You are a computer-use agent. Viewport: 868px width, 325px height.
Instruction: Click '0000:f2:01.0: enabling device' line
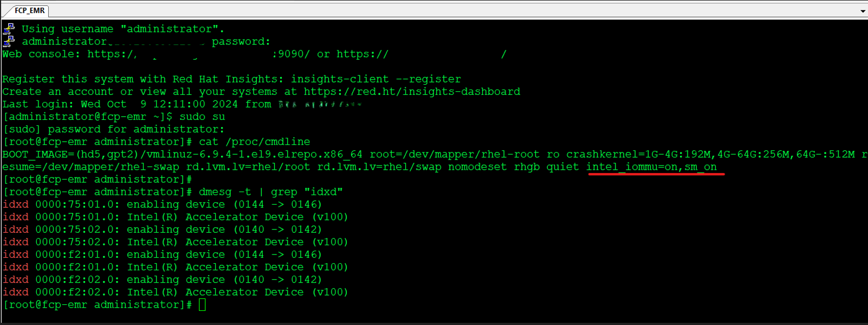pos(162,254)
